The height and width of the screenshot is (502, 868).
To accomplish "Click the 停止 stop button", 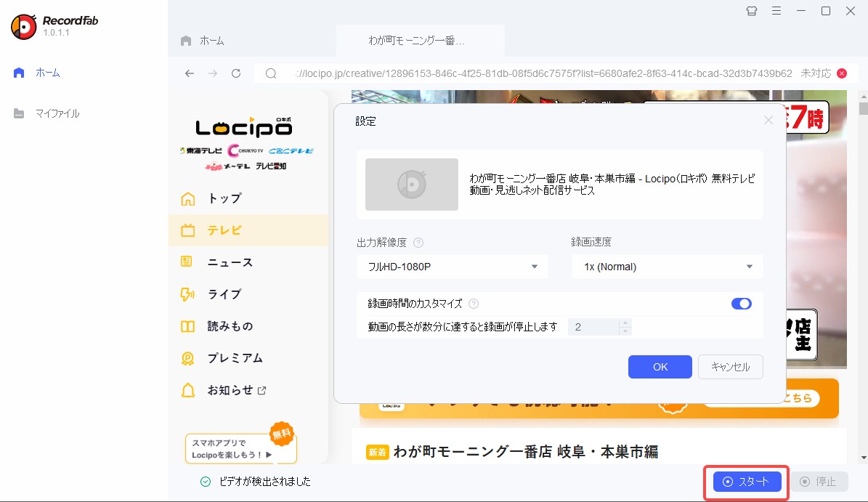I will (x=819, y=482).
